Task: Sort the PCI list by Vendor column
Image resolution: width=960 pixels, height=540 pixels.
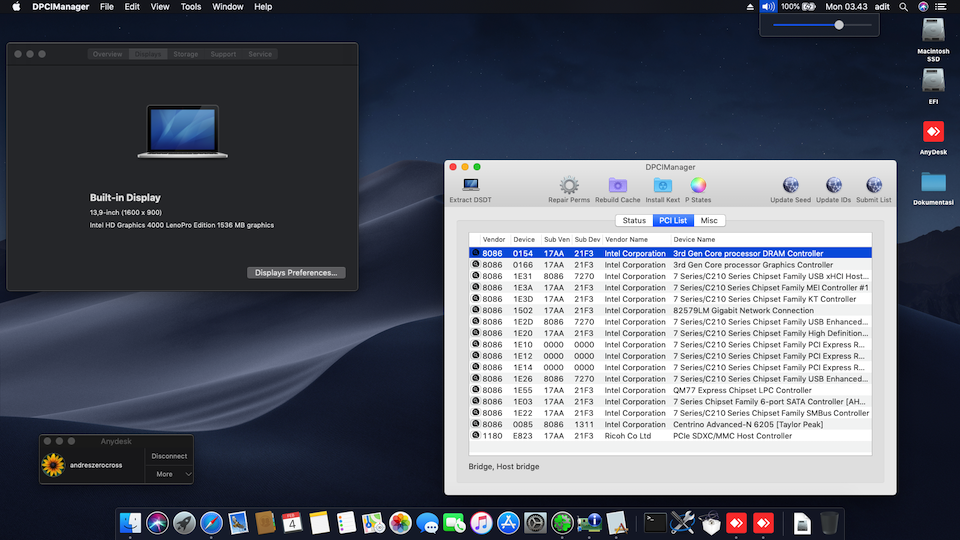Action: (x=493, y=239)
